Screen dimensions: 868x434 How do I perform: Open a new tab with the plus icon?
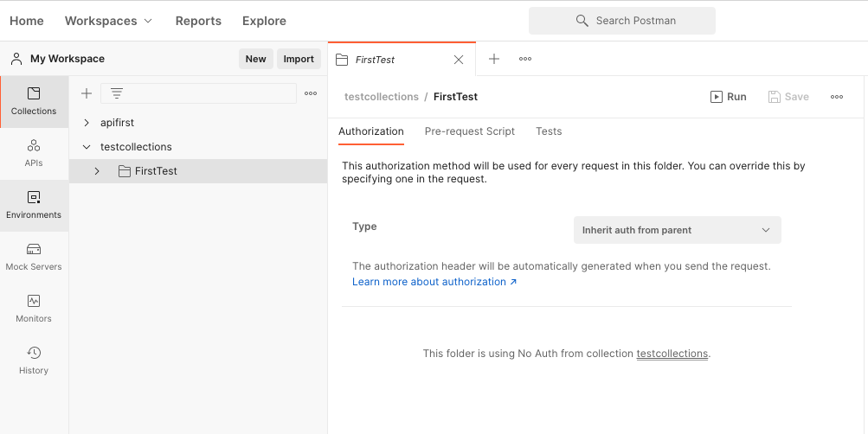494,59
